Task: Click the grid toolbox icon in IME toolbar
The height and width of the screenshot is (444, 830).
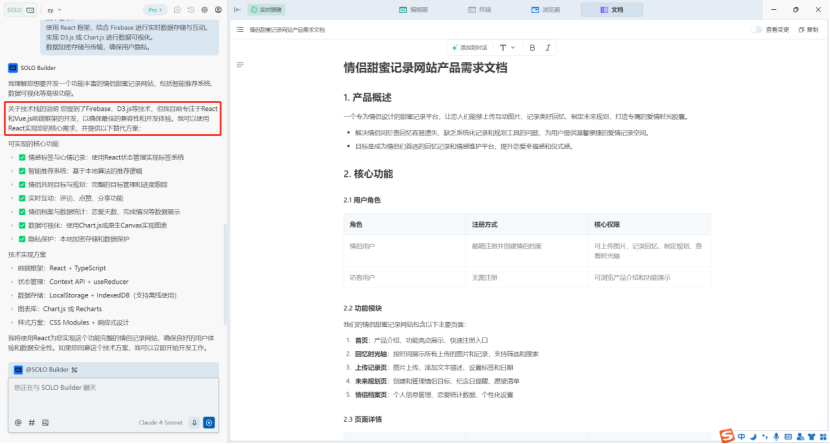Action: [822, 437]
